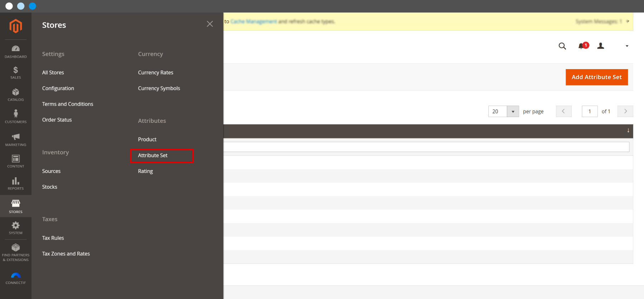644x299 pixels.
Task: Open Terms and Conditions menu item
Action: [68, 104]
